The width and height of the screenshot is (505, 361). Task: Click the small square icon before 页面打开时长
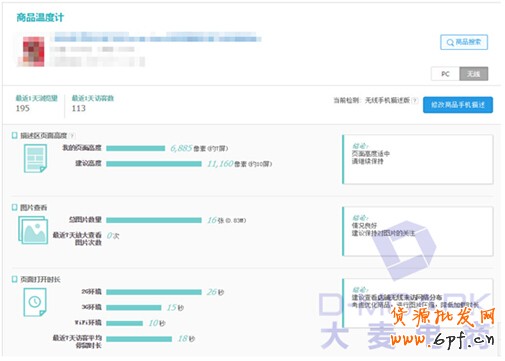(x=14, y=279)
